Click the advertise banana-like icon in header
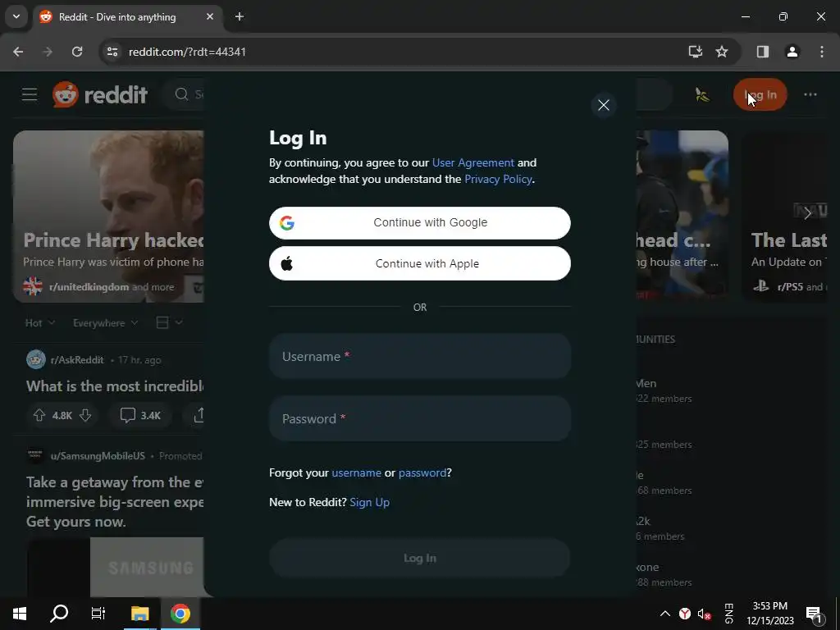This screenshot has width=840, height=630. pos(702,95)
